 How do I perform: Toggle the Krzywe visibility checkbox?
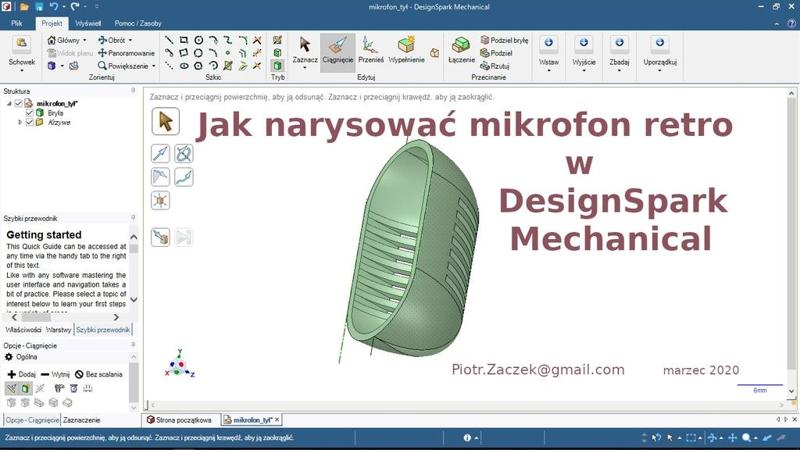pyautogui.click(x=29, y=122)
